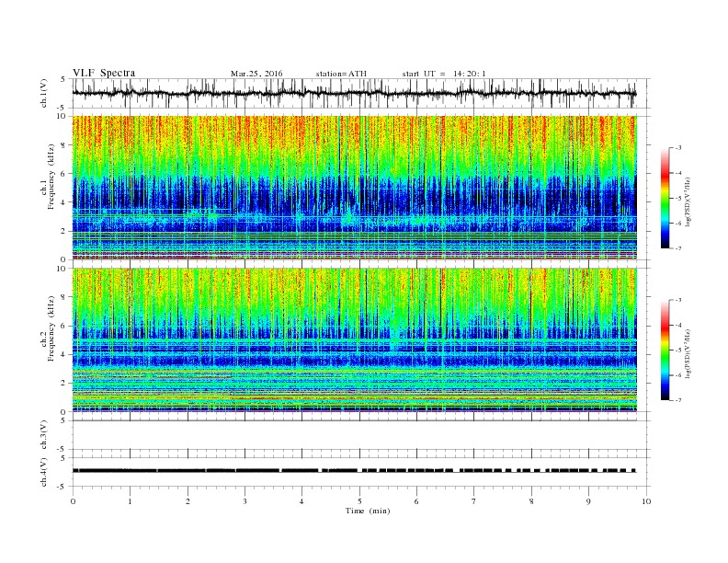Click the "station=ATH" header text
The image size is (728, 563).
pos(341,74)
